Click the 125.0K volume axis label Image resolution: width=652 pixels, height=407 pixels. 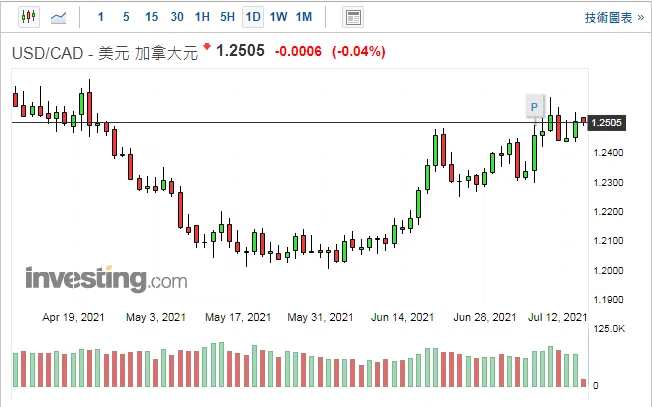click(x=609, y=329)
